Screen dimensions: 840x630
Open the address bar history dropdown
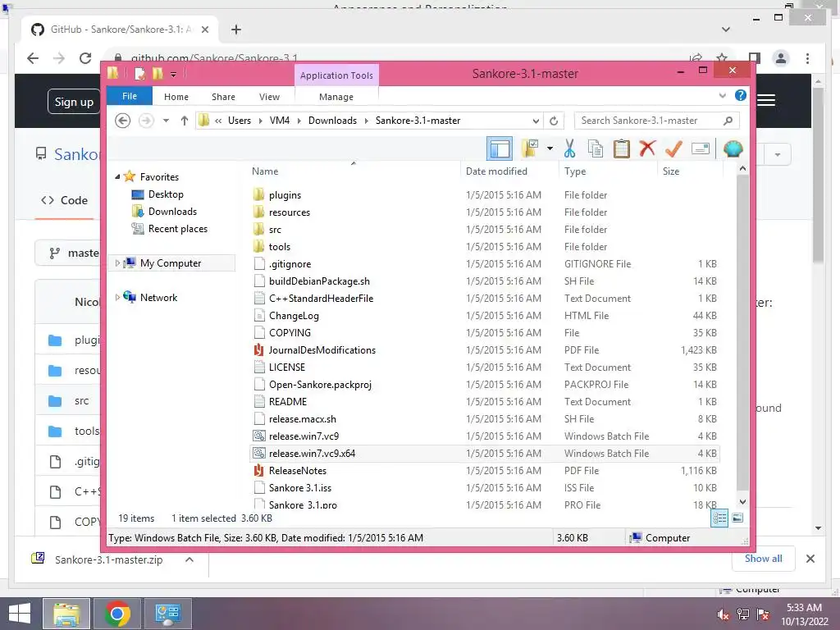536,121
